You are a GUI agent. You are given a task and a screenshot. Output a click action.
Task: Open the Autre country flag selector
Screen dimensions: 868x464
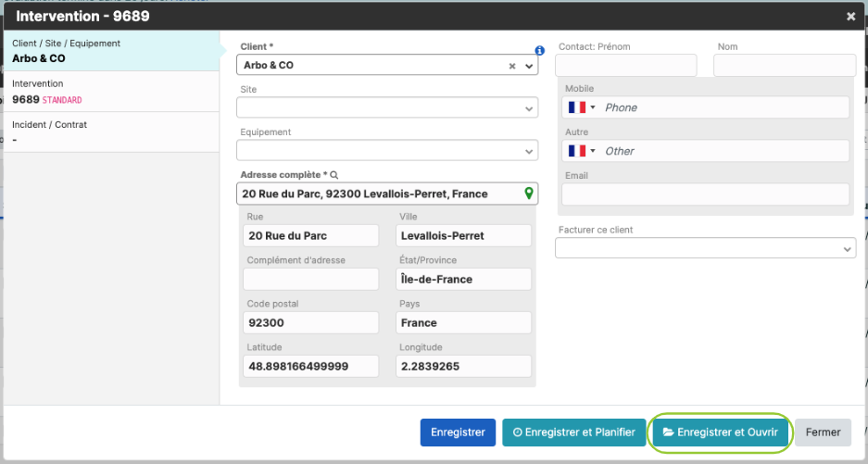click(582, 151)
